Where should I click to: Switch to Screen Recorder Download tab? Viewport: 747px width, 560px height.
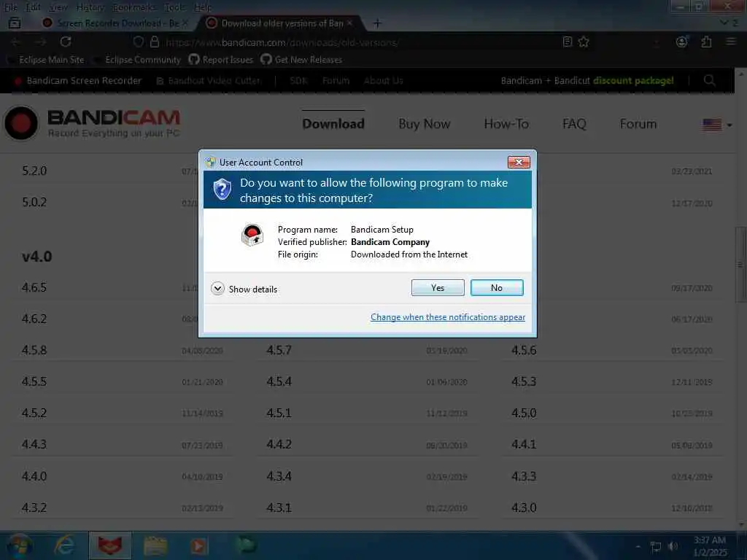pos(115,23)
